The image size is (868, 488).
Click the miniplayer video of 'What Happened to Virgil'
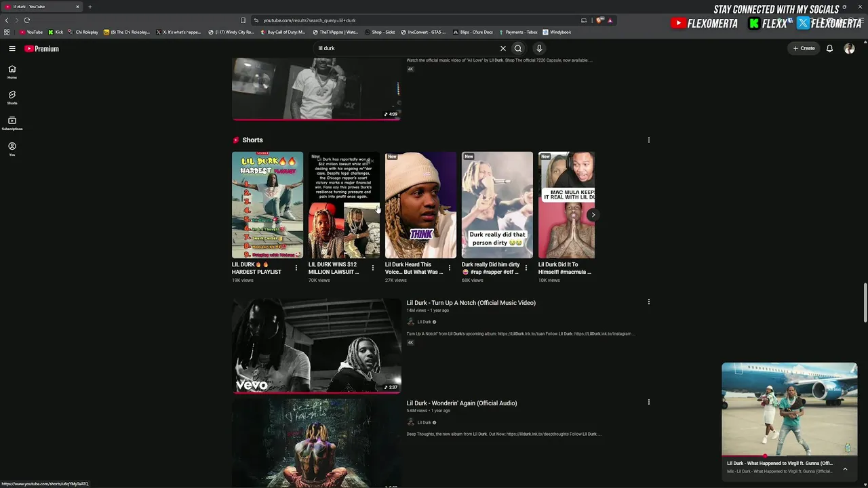click(789, 409)
